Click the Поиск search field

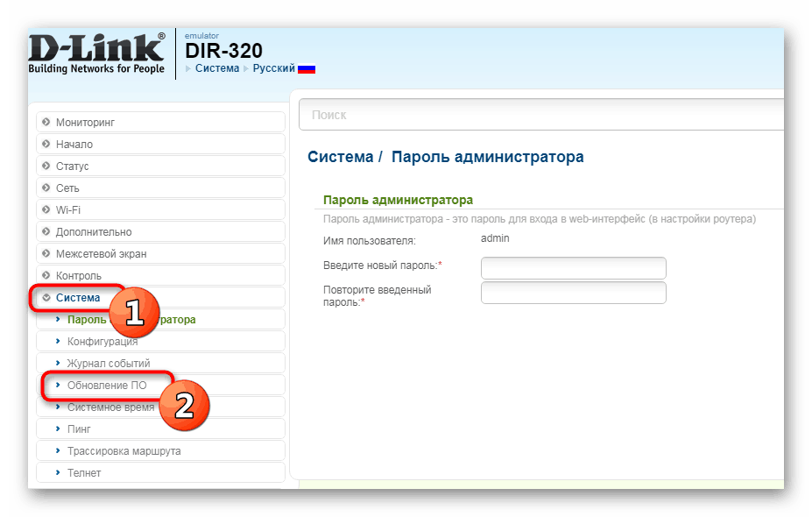541,115
